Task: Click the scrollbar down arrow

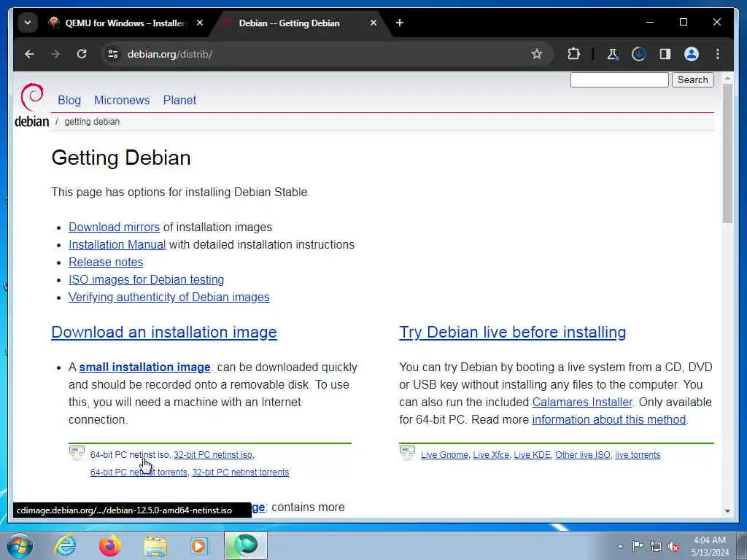Action: click(727, 510)
